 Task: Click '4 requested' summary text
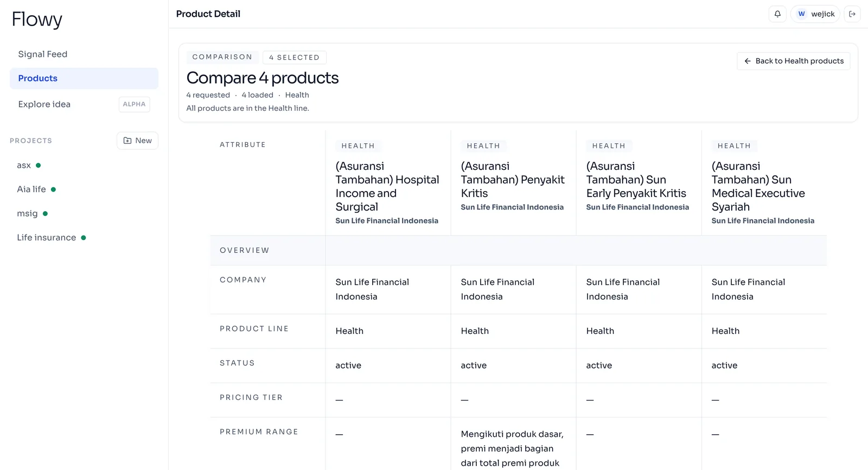pyautogui.click(x=208, y=95)
